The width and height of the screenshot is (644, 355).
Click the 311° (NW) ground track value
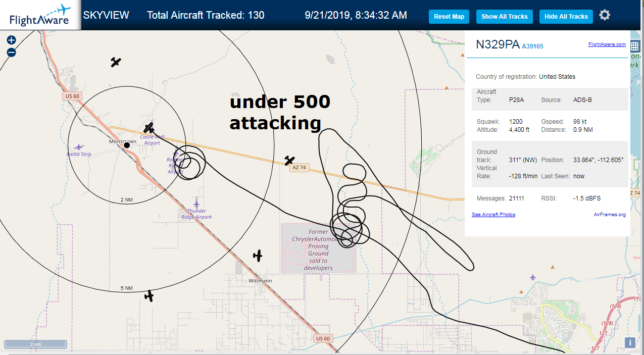[x=522, y=160]
